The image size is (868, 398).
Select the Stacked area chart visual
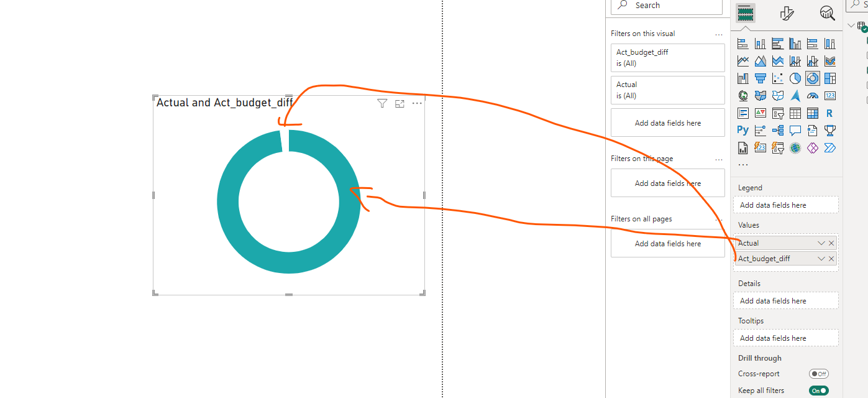point(777,61)
